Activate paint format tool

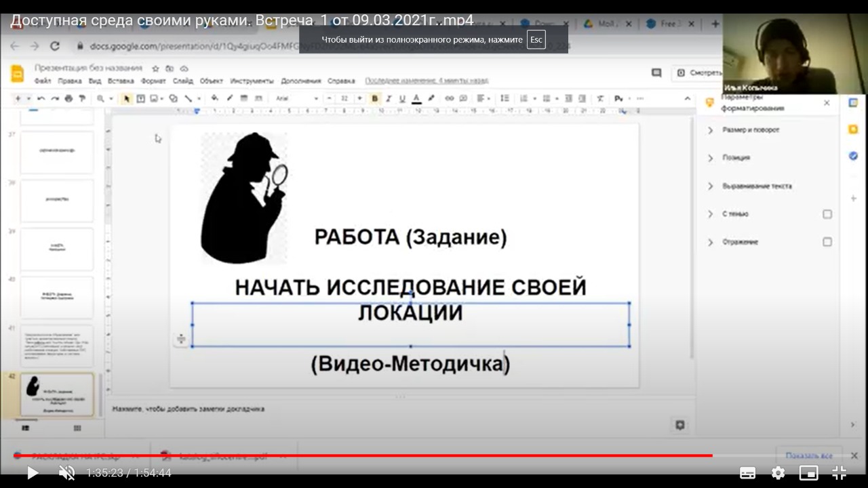coord(82,98)
